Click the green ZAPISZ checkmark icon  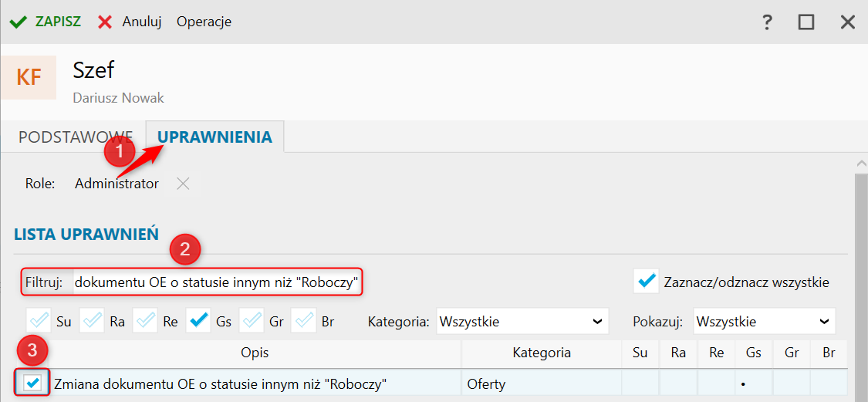click(19, 22)
